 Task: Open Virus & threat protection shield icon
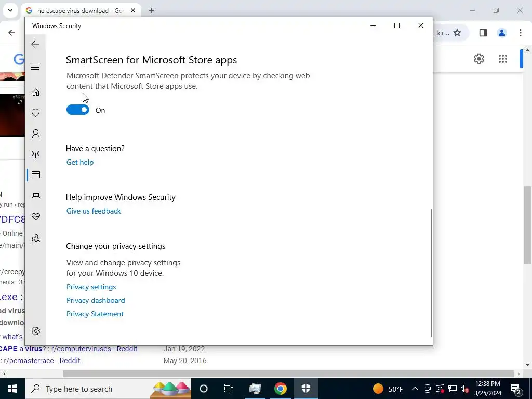(36, 113)
